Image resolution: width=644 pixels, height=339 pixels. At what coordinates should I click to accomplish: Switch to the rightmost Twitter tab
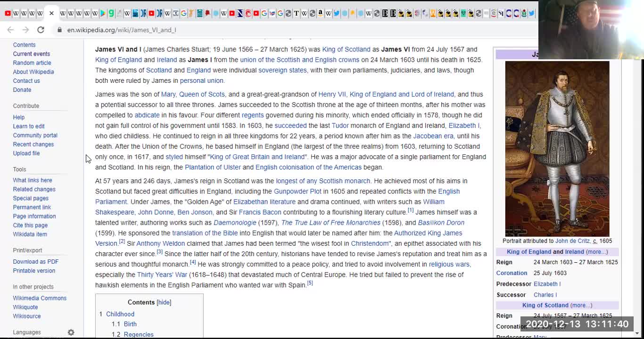[531, 13]
